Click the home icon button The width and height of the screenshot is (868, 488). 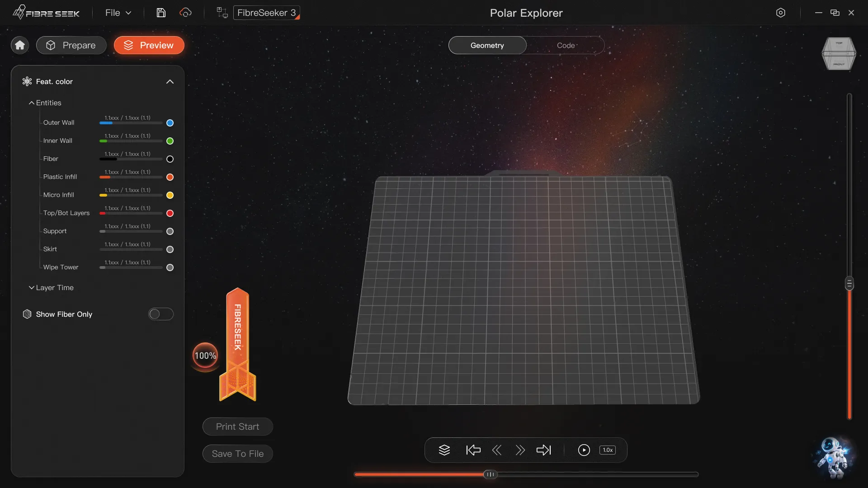click(20, 45)
